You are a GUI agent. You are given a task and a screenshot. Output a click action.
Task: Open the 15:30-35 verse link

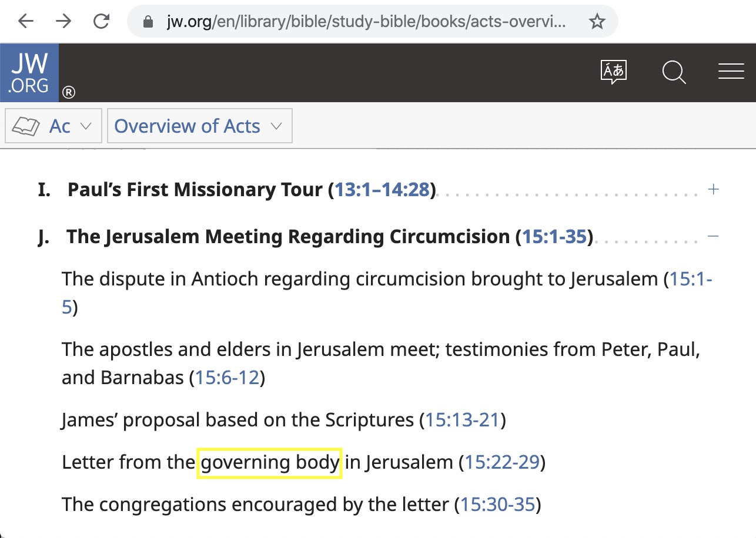(x=497, y=504)
